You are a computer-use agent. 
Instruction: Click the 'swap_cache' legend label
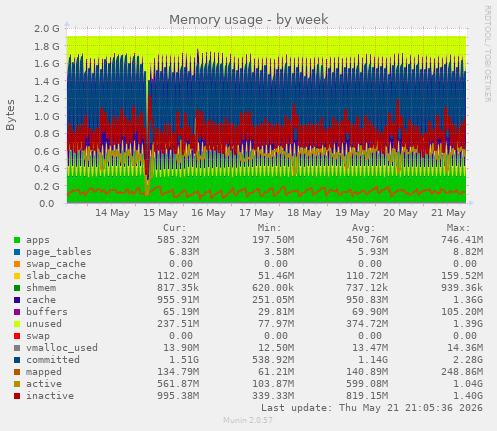point(56,264)
